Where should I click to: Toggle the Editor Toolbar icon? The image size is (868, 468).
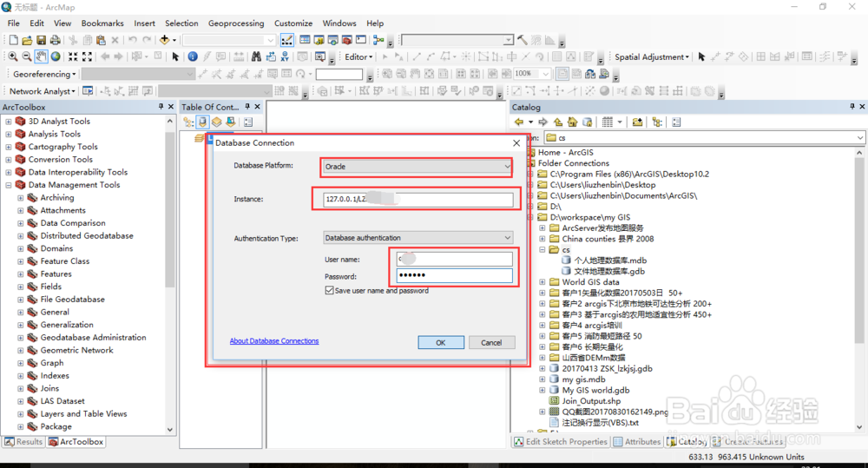point(286,40)
